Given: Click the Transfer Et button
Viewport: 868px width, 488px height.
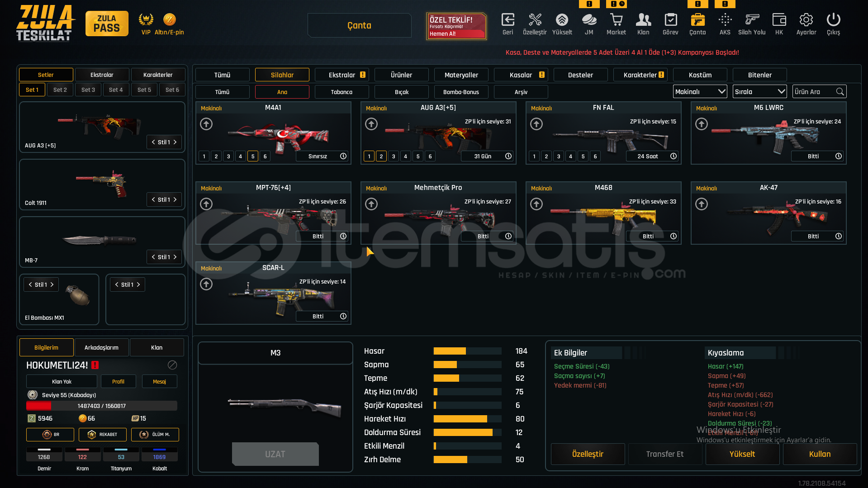Looking at the screenshot, I should (x=665, y=454).
